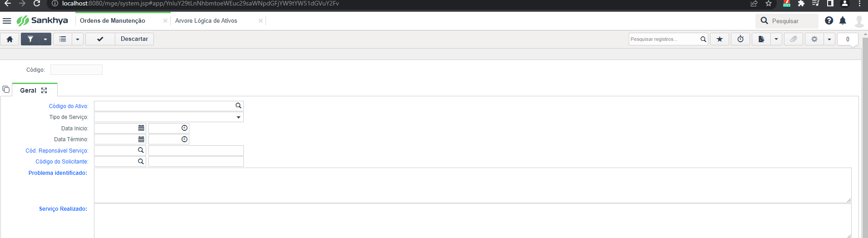
Task: Expand the Tipo de Serviço dropdown
Action: pyautogui.click(x=238, y=117)
